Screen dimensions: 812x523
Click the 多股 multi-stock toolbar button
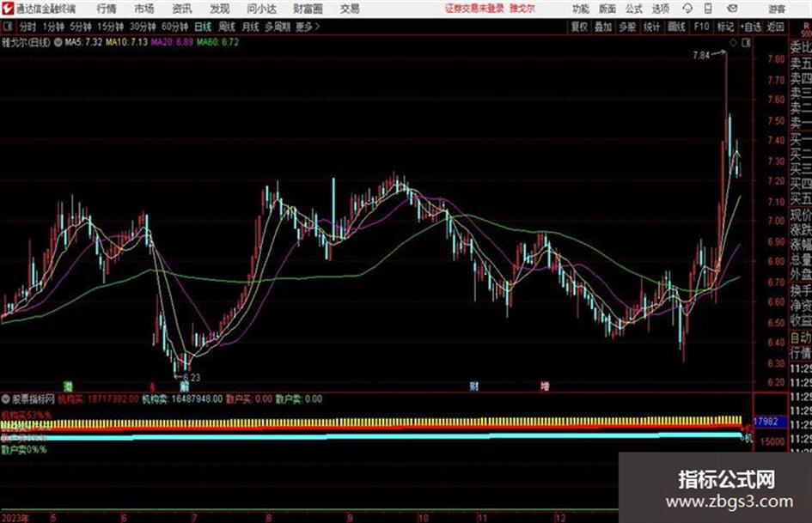point(627,27)
